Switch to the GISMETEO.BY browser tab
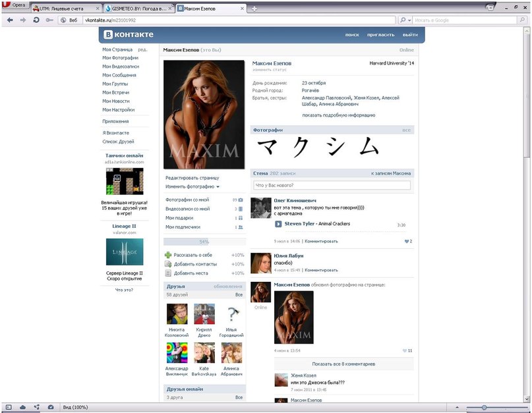532x413 pixels. (138, 8)
